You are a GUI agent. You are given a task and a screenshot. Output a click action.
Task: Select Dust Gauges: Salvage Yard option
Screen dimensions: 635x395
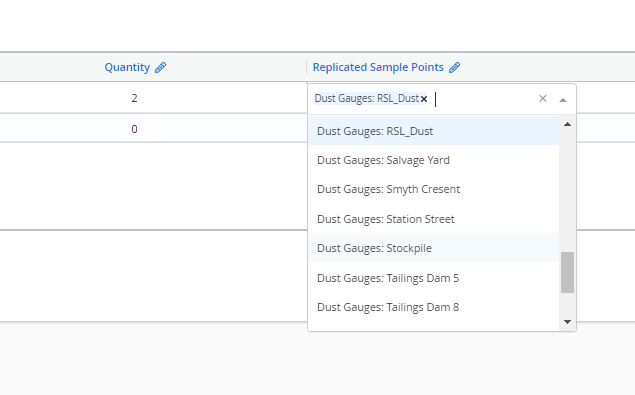coord(433,160)
